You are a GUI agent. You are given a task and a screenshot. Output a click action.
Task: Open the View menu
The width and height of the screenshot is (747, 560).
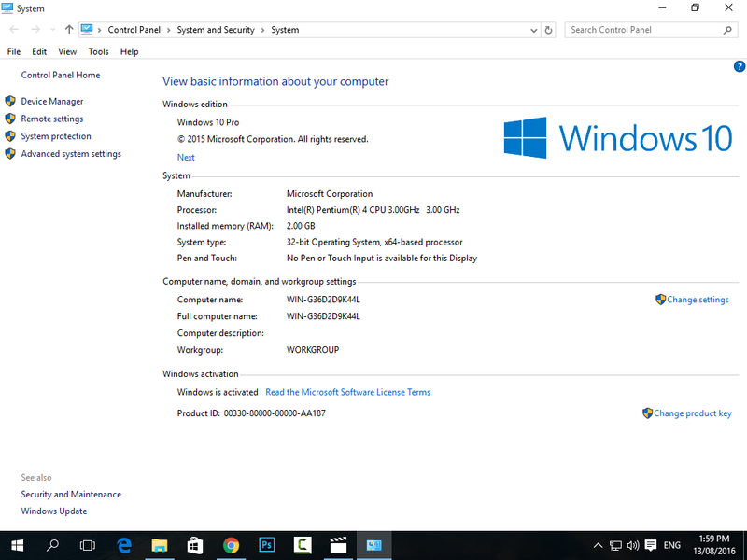click(67, 51)
